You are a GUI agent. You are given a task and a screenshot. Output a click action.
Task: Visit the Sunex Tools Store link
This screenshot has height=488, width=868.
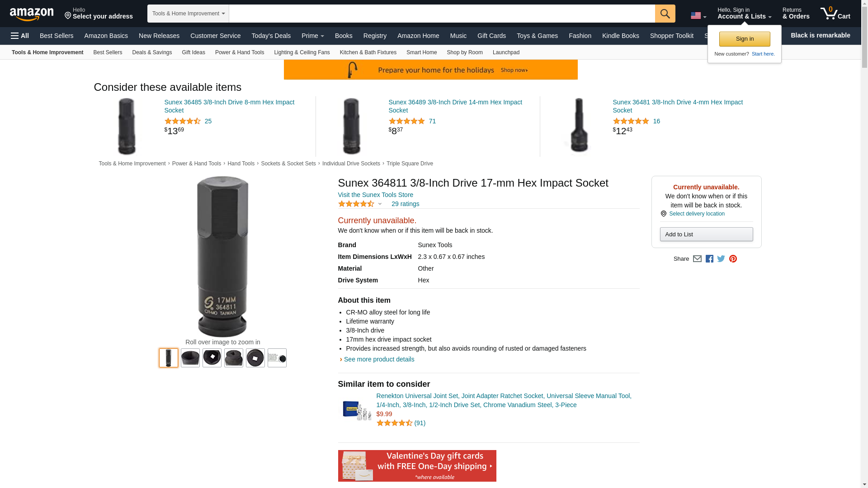(x=376, y=195)
